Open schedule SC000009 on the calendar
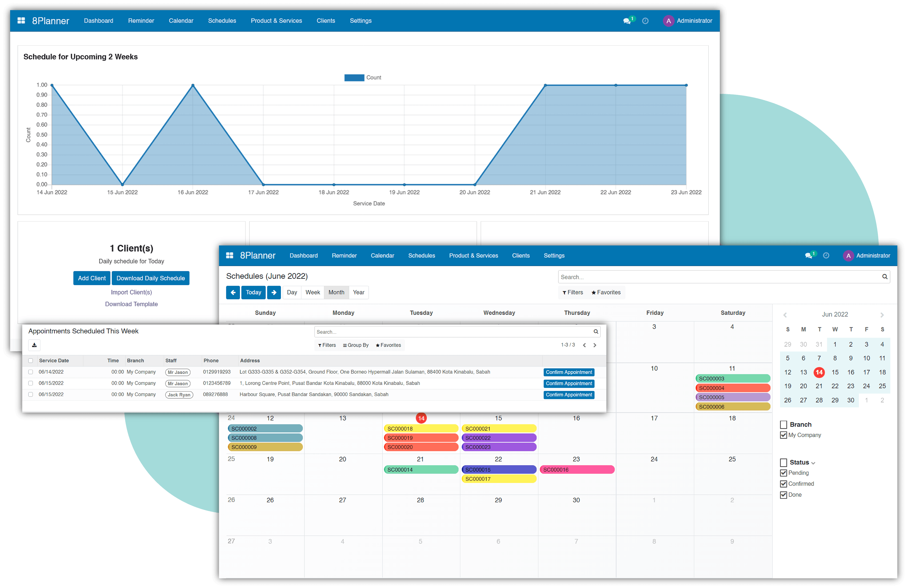The image size is (907, 588). [265, 447]
